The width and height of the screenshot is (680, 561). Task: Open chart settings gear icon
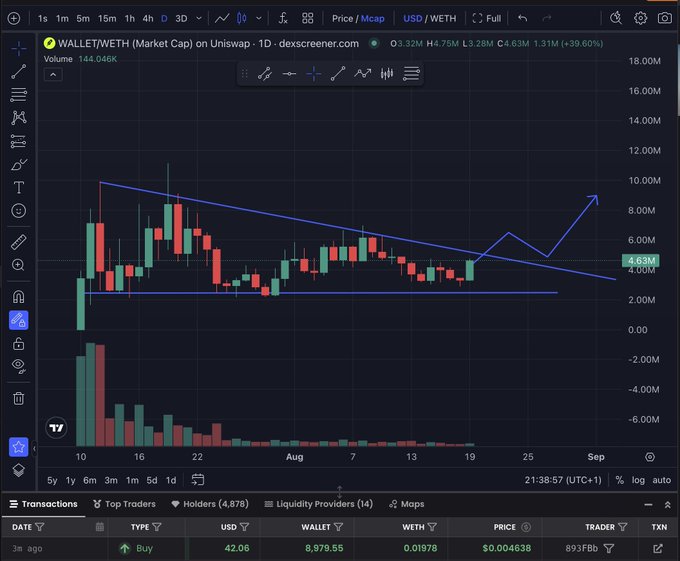point(641,18)
